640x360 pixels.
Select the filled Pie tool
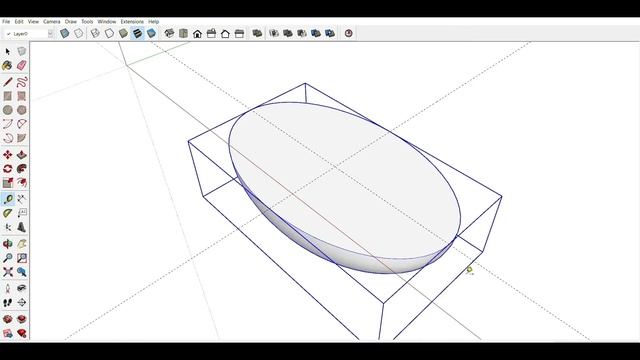(22, 138)
